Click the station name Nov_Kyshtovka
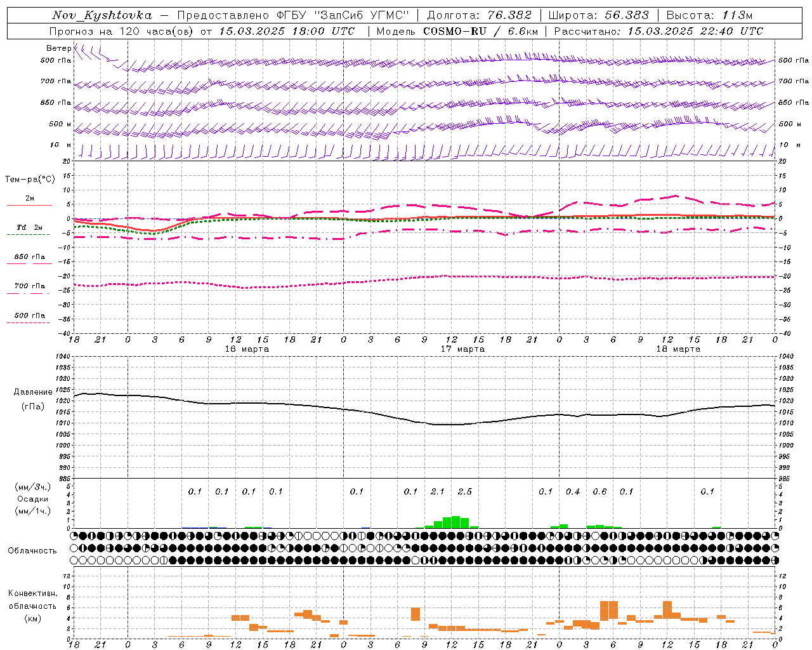The width and height of the screenshot is (812, 650). click(x=102, y=15)
